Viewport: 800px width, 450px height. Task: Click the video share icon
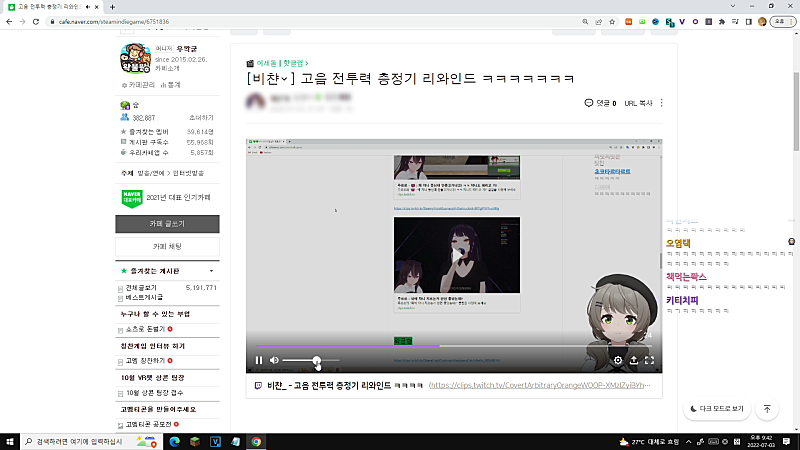click(x=634, y=360)
